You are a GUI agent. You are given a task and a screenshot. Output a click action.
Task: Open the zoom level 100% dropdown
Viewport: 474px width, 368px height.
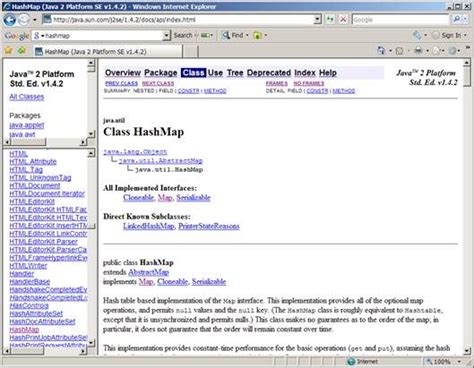pyautogui.click(x=459, y=362)
